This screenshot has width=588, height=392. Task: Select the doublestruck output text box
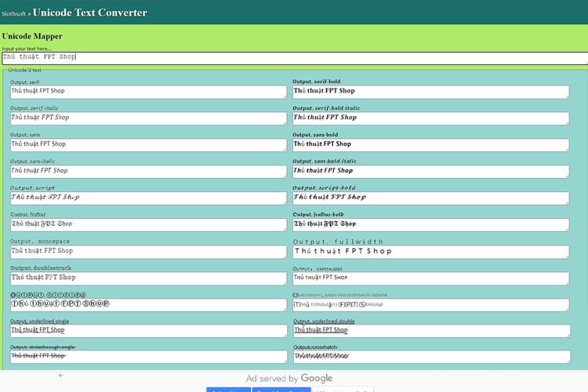point(148,279)
